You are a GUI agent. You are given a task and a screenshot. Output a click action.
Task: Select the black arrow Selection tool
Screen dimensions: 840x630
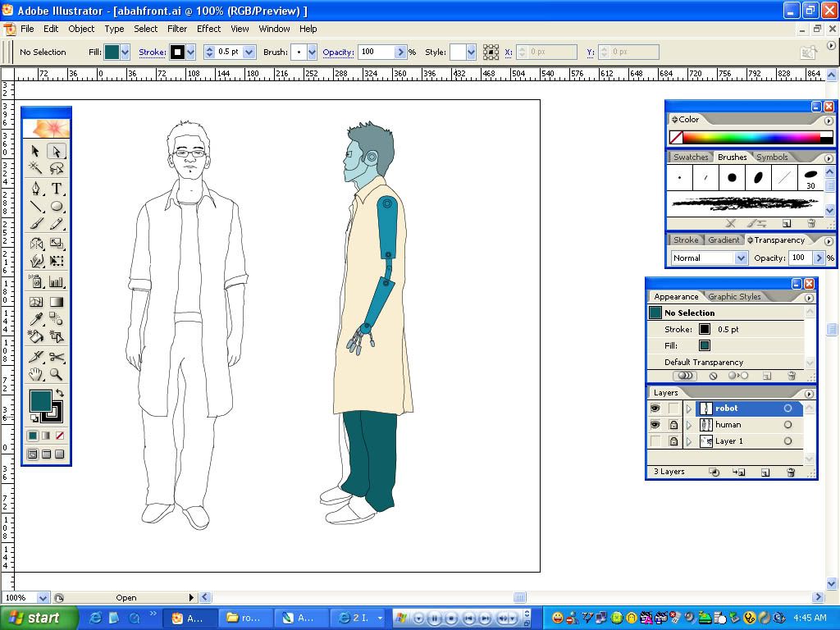point(35,151)
